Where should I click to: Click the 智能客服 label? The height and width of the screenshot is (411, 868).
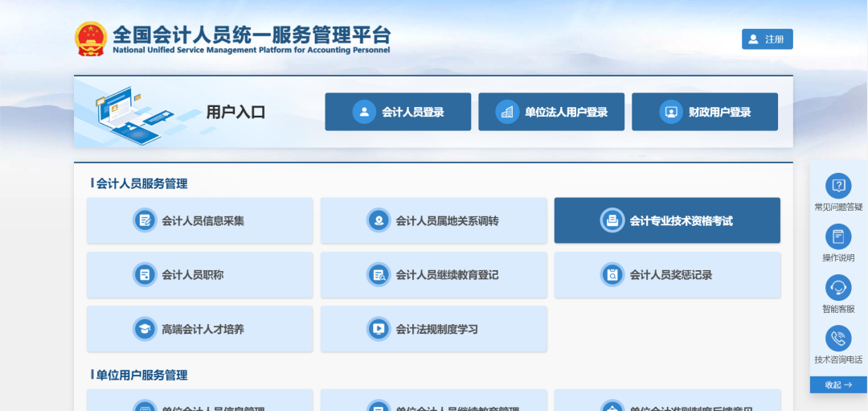click(838, 309)
